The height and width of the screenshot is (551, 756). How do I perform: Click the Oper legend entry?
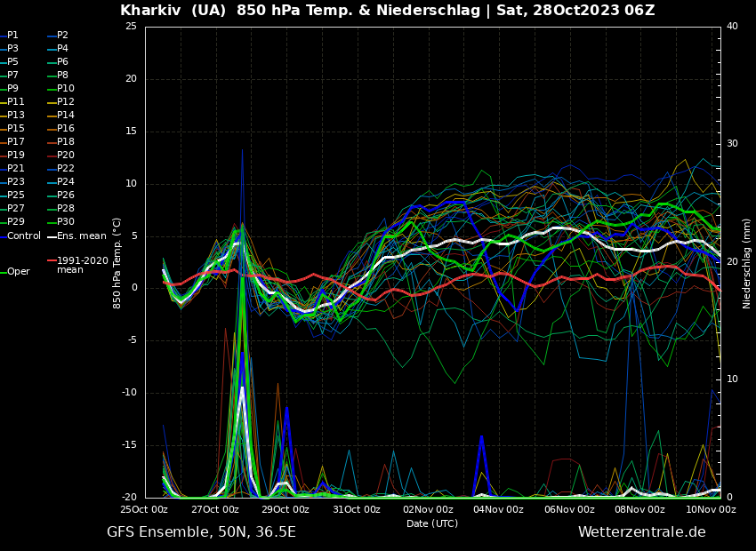point(18,272)
